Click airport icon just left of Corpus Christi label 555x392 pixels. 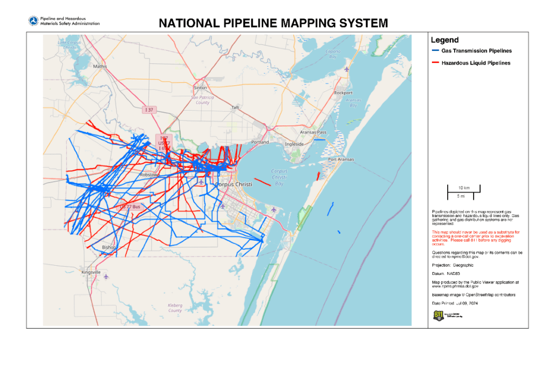[x=201, y=182]
